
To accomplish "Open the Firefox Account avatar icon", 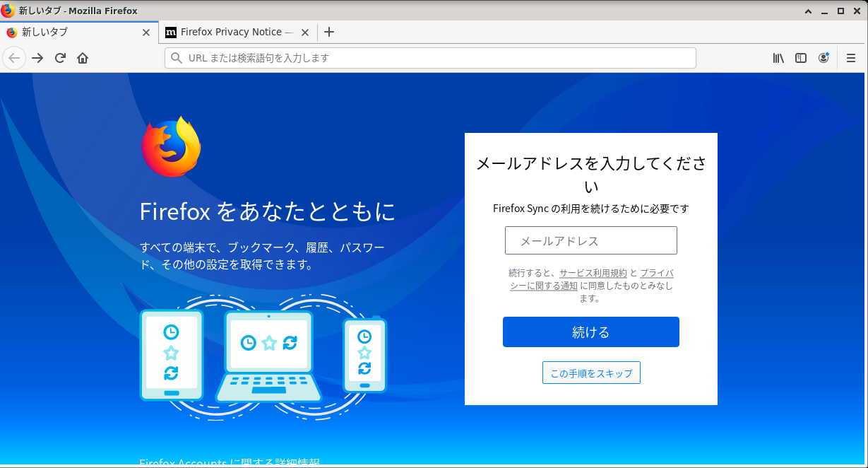I will 824,58.
